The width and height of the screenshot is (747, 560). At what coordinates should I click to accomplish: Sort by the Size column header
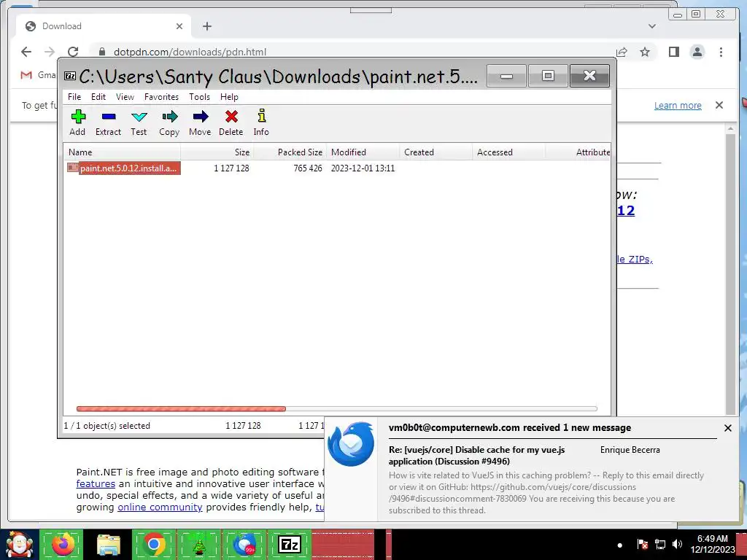point(217,152)
